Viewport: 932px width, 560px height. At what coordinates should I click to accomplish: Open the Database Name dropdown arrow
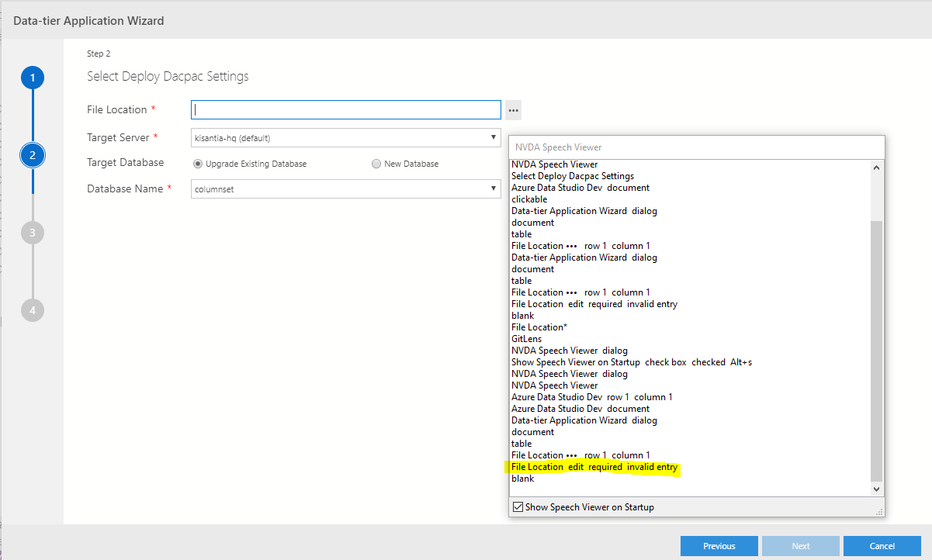pos(494,188)
